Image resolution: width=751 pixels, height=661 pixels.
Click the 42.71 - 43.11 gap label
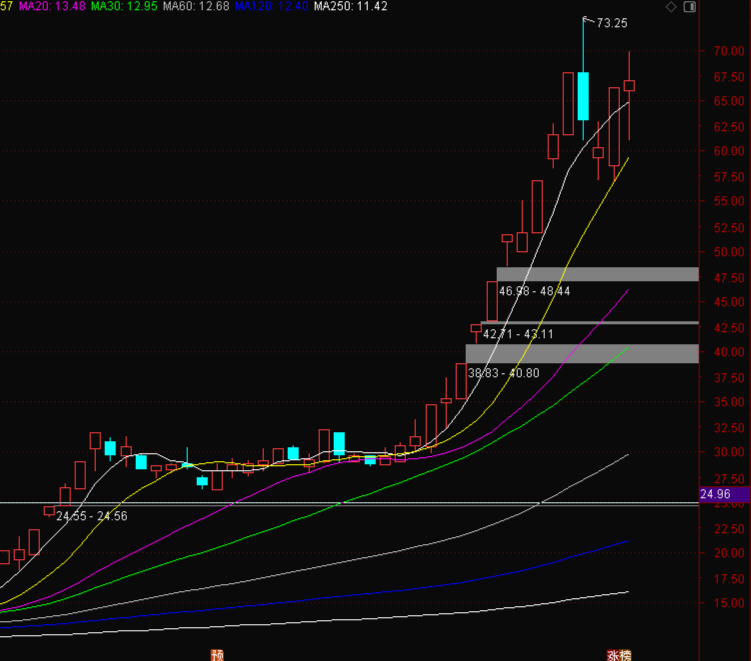[x=518, y=334]
